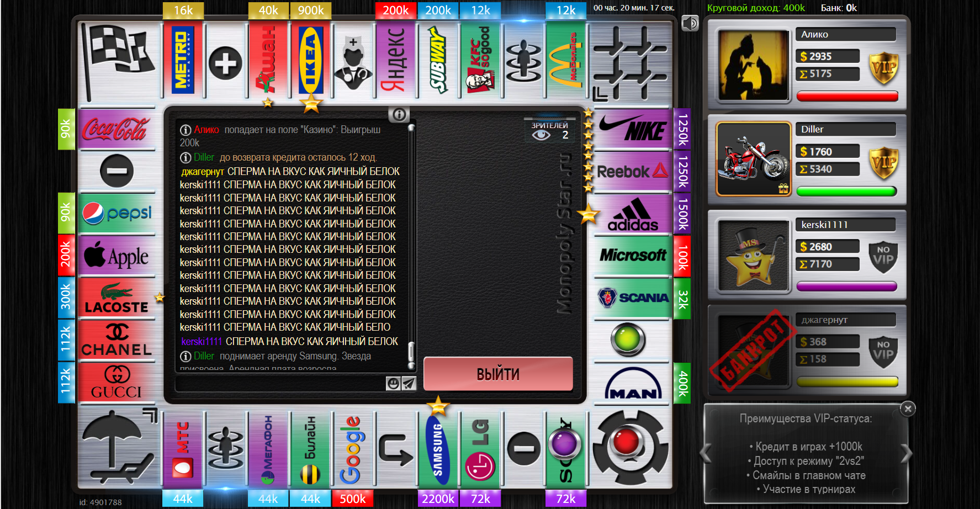Image resolution: width=980 pixels, height=509 pixels.
Task: Click the METRO property cell
Action: 183,60
